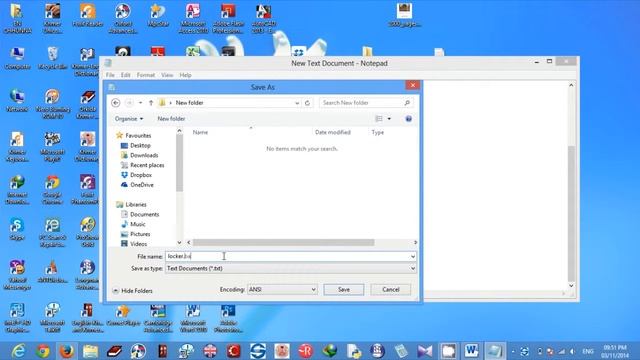Switch to Microsoft Word on the taskbar
This screenshot has width=640, height=360.
pyautogui.click(x=471, y=351)
